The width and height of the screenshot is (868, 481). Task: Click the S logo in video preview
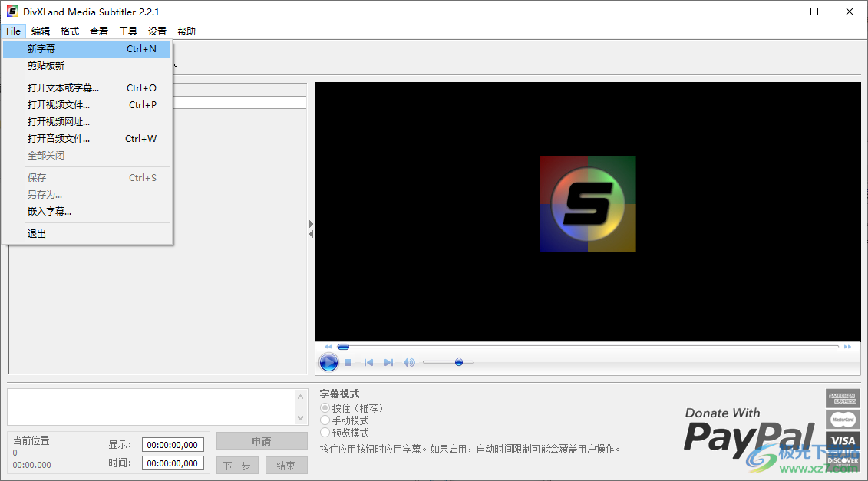pyautogui.click(x=588, y=204)
